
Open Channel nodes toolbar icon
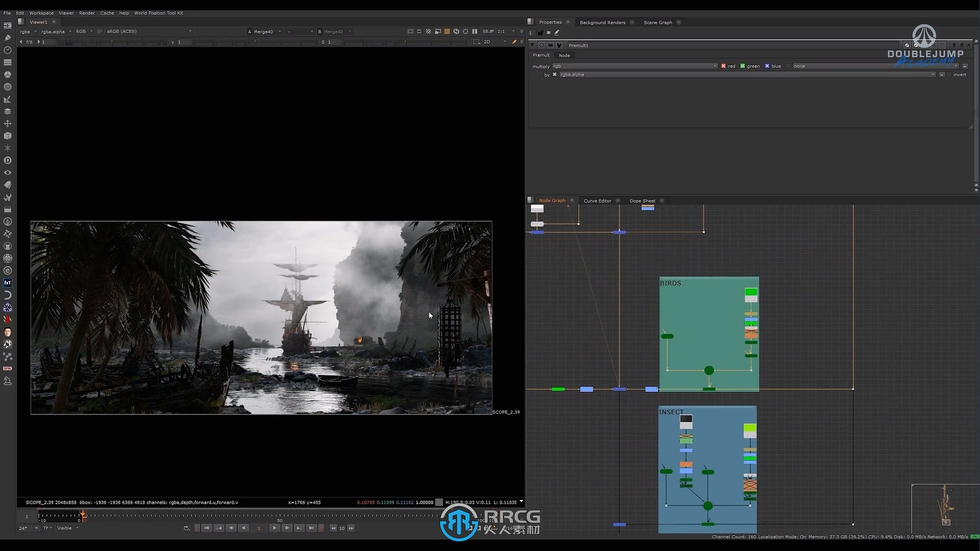coord(8,62)
